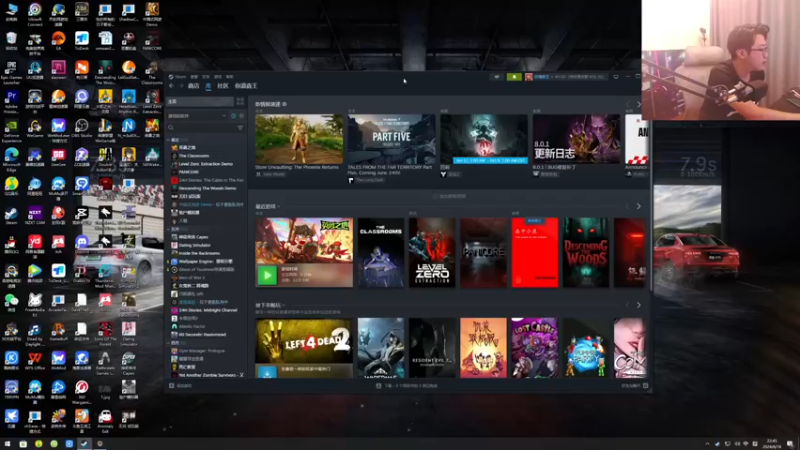Toggle the recent activity clock filter
This screenshot has height=450, width=800.
click(234, 116)
